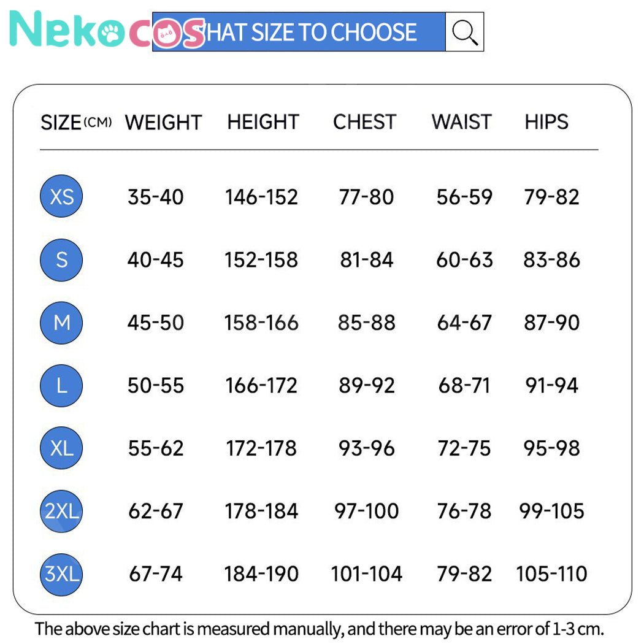Viewport: 644px width, 644px height.
Task: Select the S size circle
Action: pyautogui.click(x=61, y=259)
